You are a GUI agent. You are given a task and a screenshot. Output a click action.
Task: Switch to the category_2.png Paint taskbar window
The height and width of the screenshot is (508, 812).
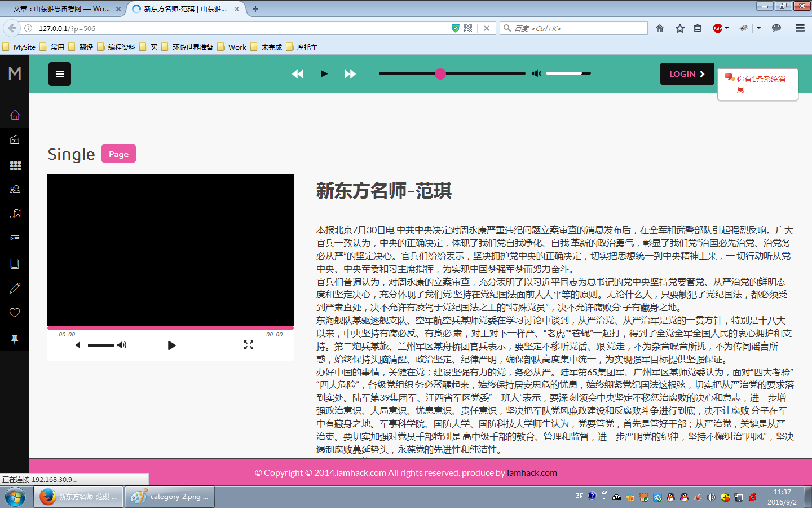point(169,497)
